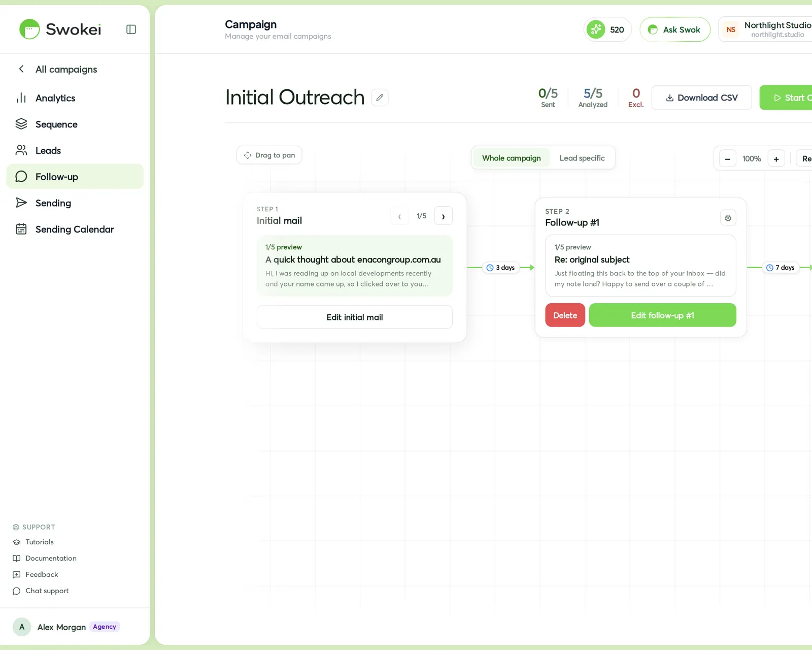Open the Sending section

pyautogui.click(x=75, y=203)
